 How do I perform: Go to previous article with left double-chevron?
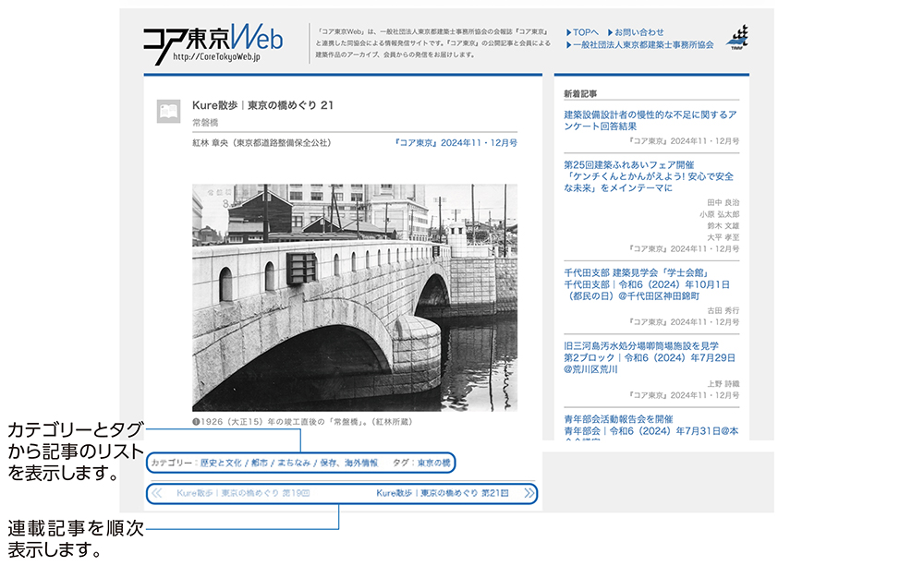click(x=157, y=493)
